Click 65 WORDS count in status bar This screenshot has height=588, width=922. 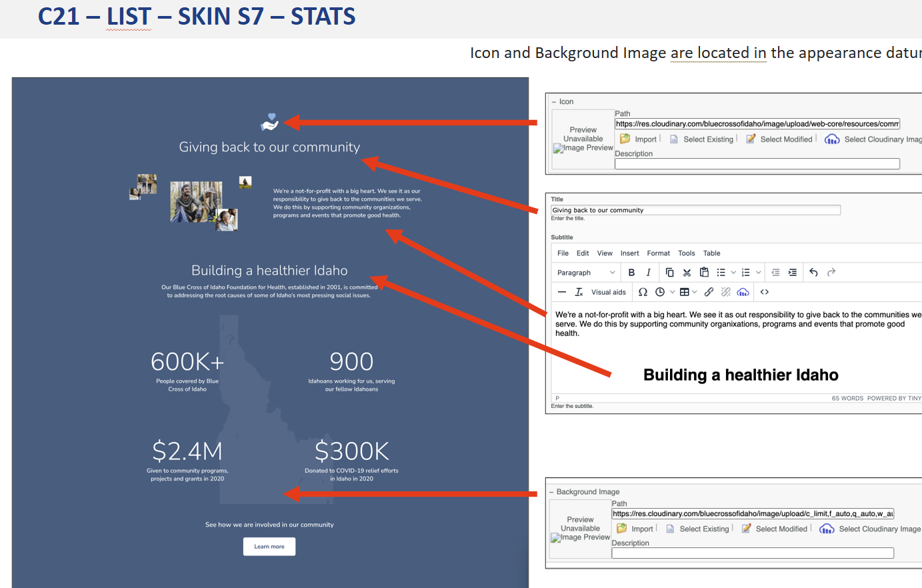pyautogui.click(x=847, y=398)
